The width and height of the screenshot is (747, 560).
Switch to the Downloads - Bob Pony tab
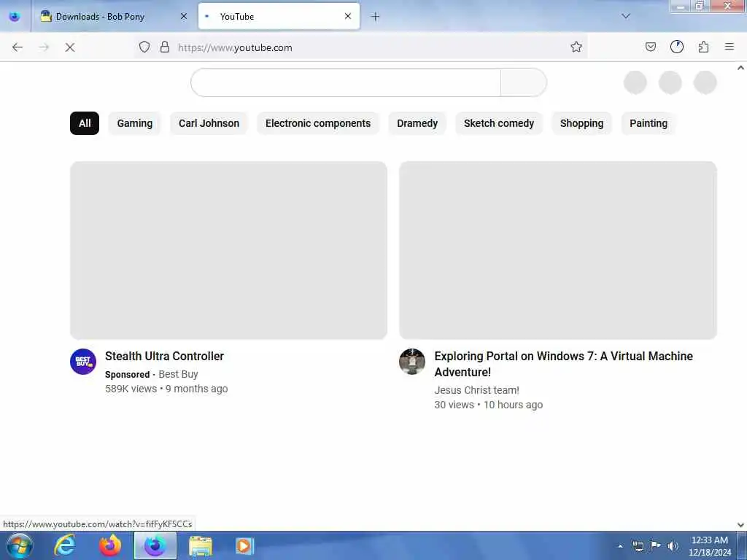(x=115, y=17)
